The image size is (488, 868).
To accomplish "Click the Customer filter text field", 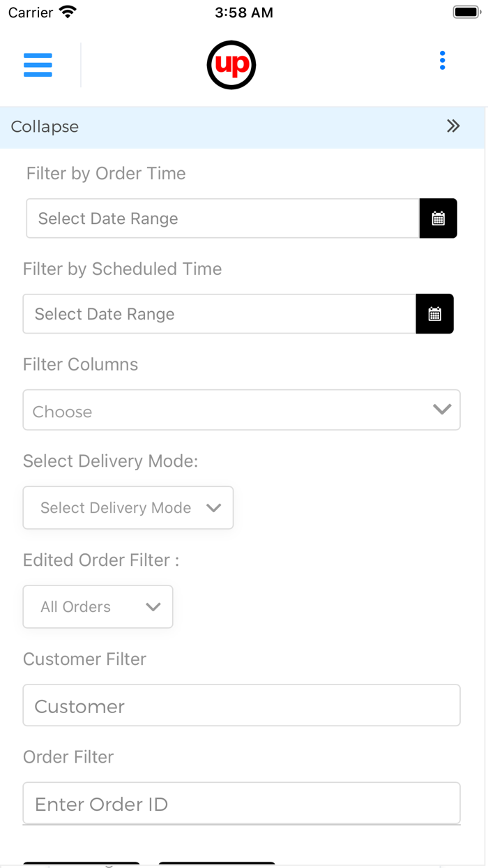I will [x=241, y=705].
